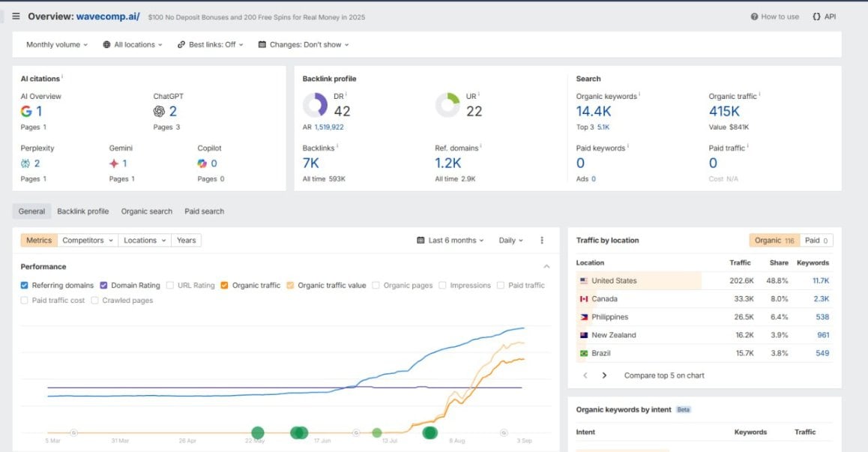Click the How to use help icon
Image resolution: width=868 pixels, height=452 pixels.
click(754, 16)
